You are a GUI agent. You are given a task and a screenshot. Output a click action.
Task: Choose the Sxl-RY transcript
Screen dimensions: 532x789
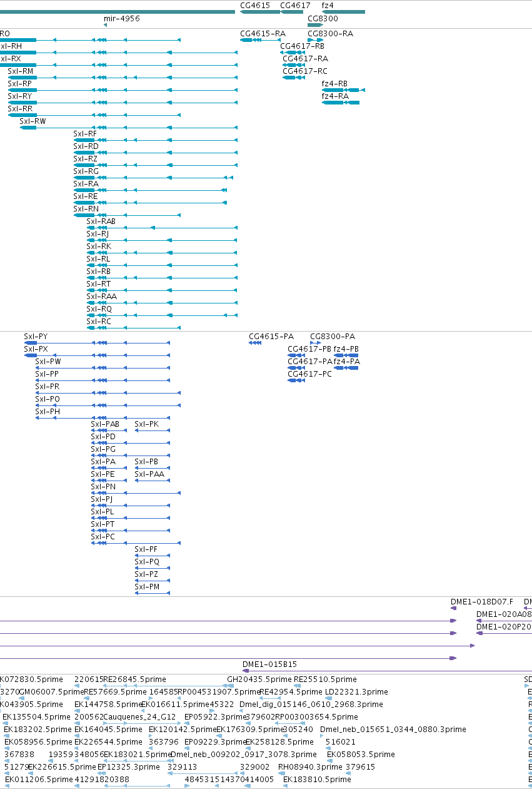click(x=19, y=96)
